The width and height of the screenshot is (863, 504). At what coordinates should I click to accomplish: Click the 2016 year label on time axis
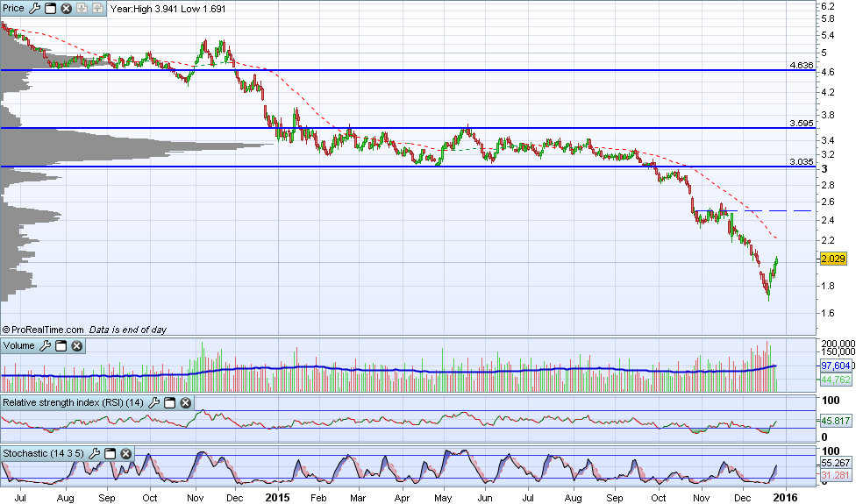pyautogui.click(x=785, y=497)
